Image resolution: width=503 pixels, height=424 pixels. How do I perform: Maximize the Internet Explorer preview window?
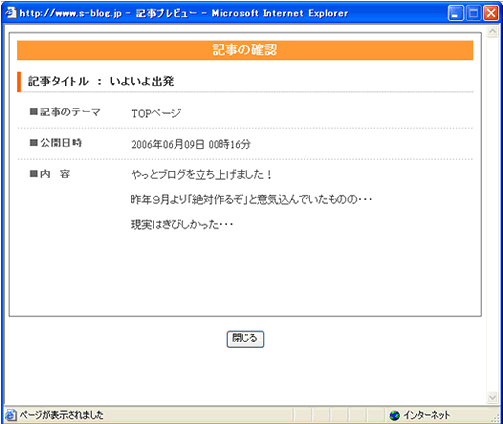[x=473, y=13]
